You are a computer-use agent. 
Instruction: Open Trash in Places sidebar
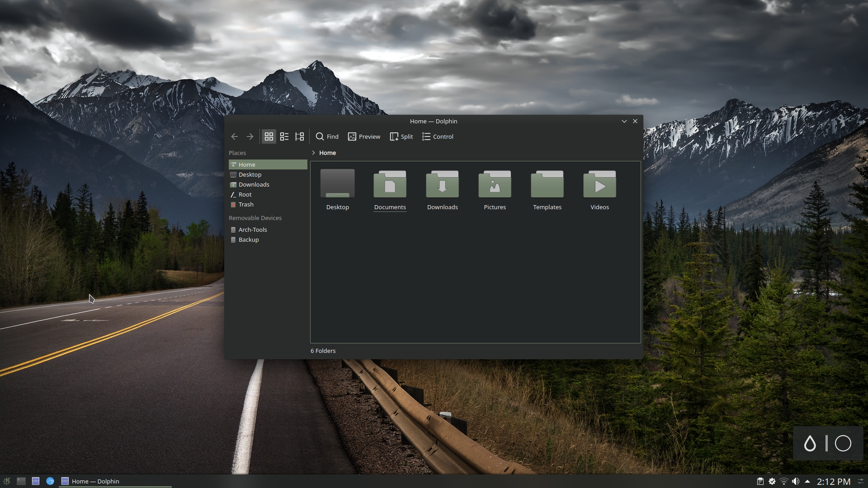[268, 204]
